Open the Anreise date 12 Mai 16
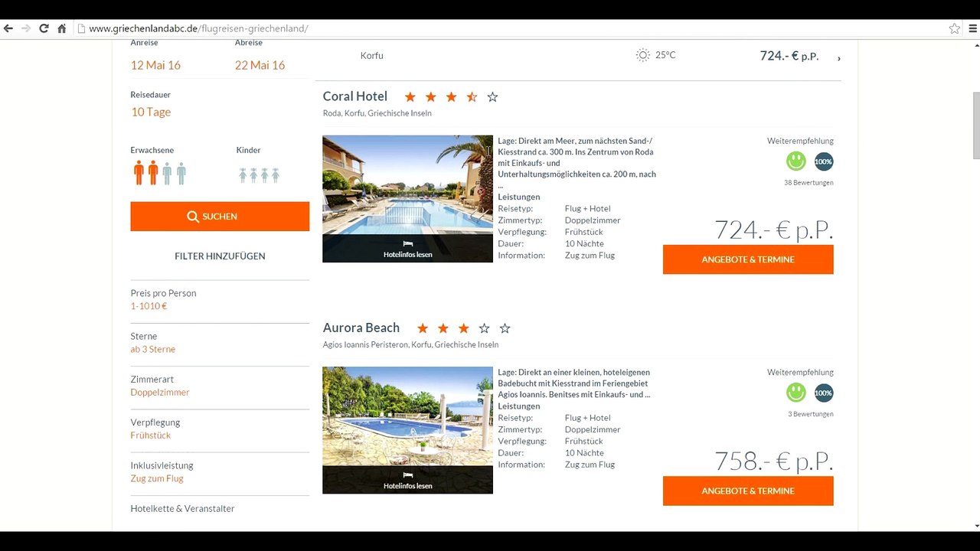This screenshot has height=551, width=980. [156, 65]
